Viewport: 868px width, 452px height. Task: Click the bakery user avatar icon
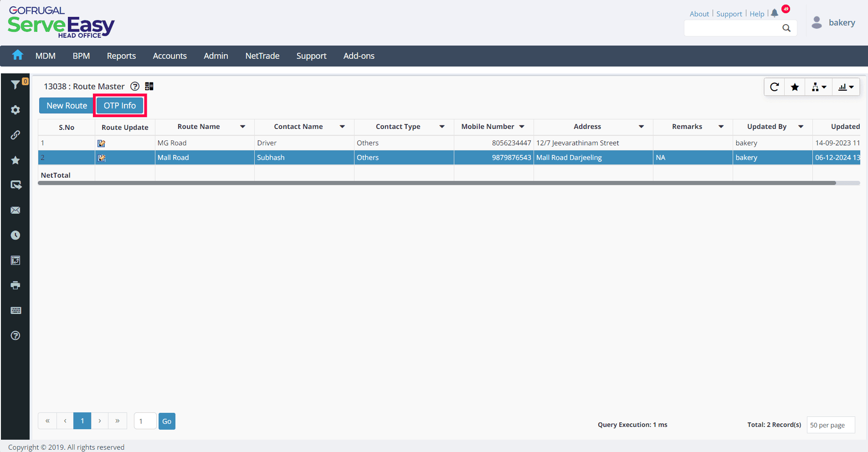pos(817,22)
